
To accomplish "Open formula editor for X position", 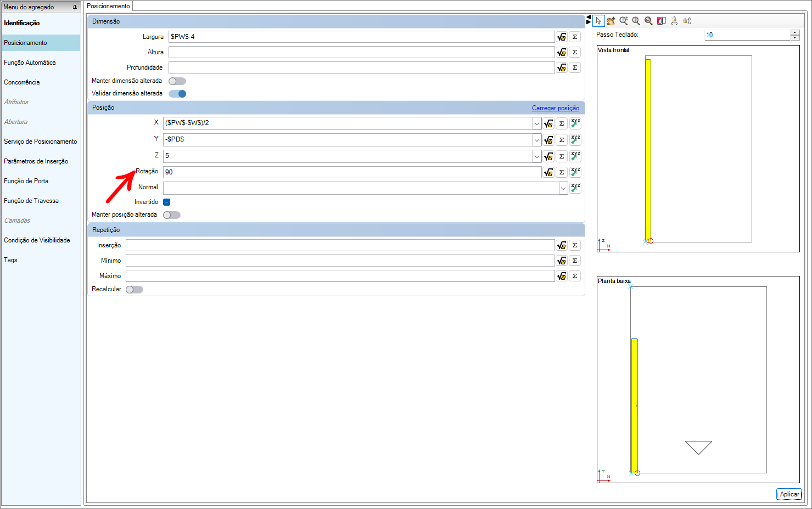I will click(548, 123).
